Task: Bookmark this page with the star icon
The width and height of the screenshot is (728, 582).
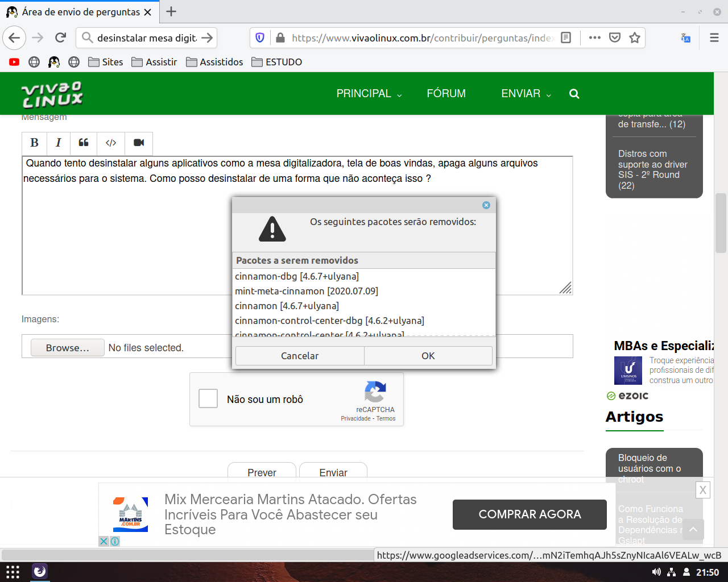Action: pyautogui.click(x=635, y=38)
